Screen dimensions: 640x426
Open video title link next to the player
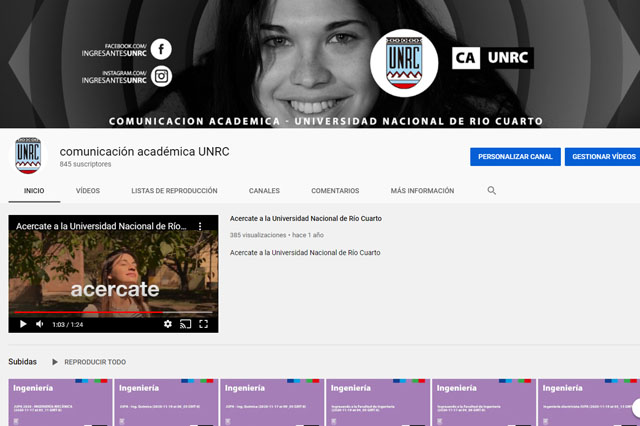coord(306,219)
